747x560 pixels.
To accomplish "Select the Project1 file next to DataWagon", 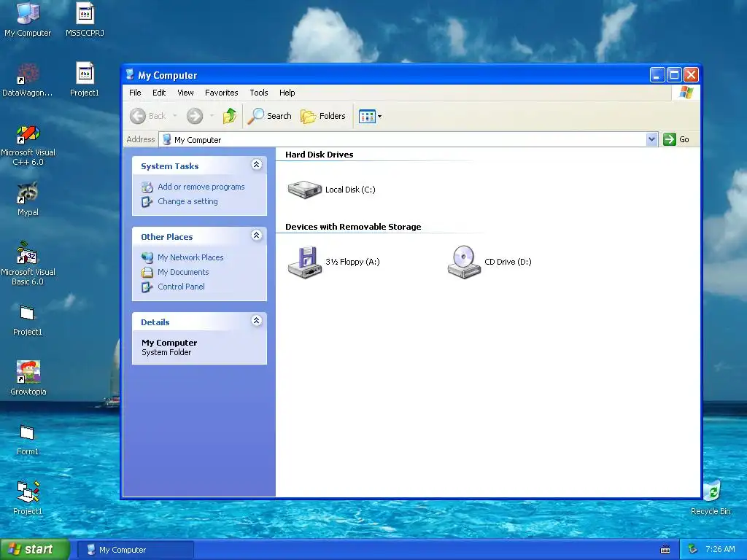I will coord(85,80).
